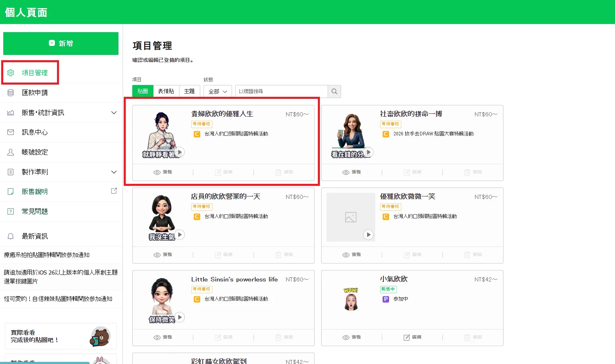Focus the 以標題搜尋 search field
This screenshot has height=364, width=615.
click(x=282, y=92)
